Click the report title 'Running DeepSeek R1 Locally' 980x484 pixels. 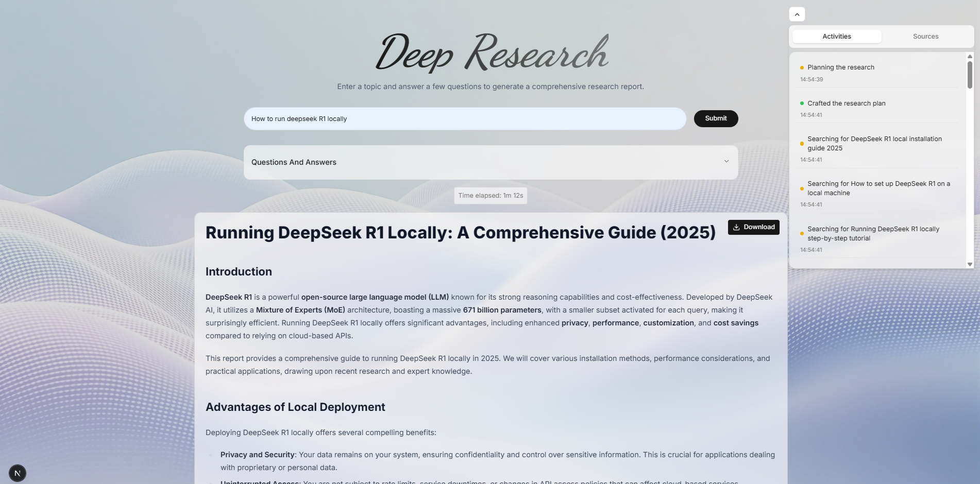click(461, 233)
